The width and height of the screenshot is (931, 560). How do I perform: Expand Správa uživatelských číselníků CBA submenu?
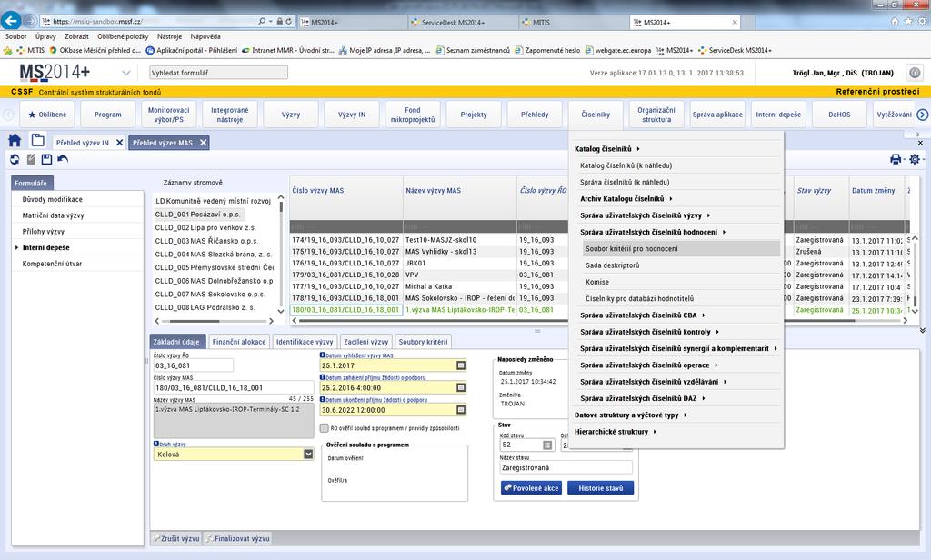click(643, 315)
